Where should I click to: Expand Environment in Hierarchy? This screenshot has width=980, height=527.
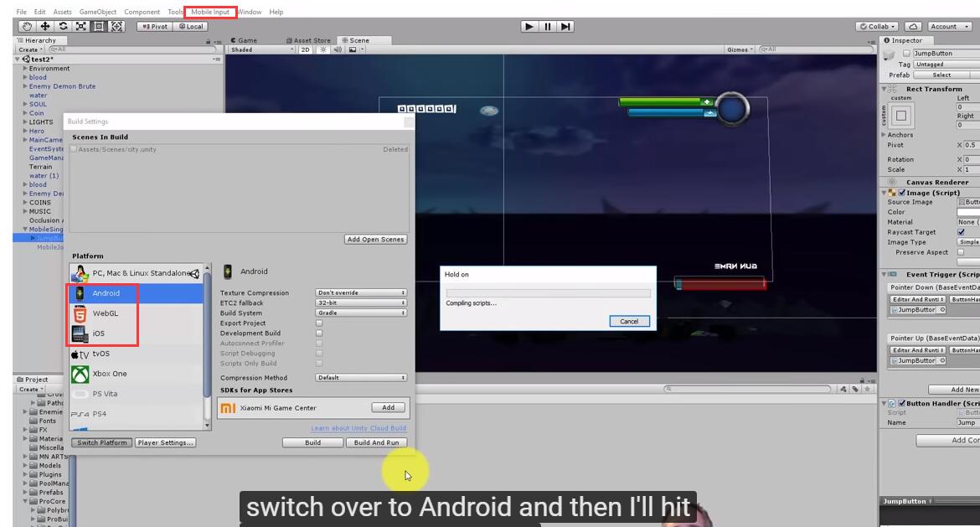click(25, 68)
